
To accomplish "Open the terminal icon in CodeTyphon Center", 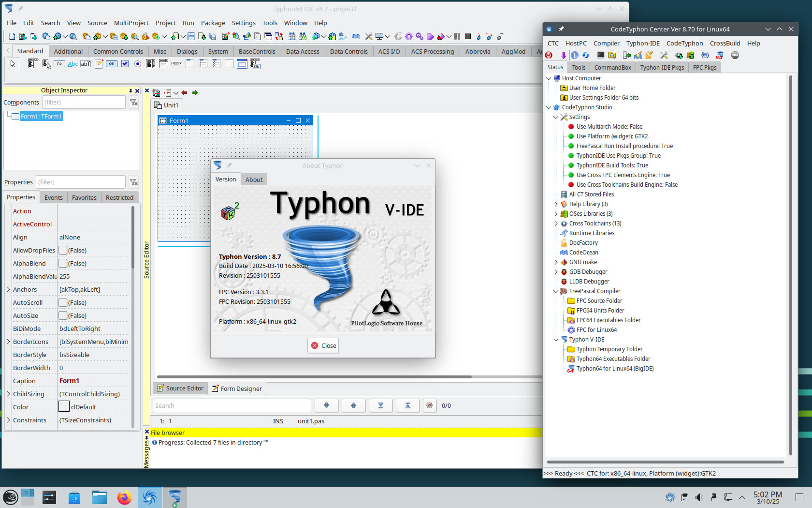I will [x=600, y=55].
